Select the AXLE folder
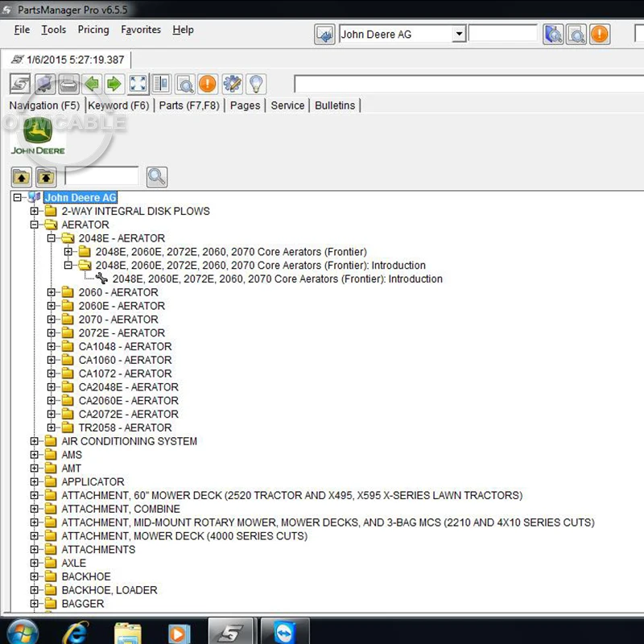 (x=74, y=563)
